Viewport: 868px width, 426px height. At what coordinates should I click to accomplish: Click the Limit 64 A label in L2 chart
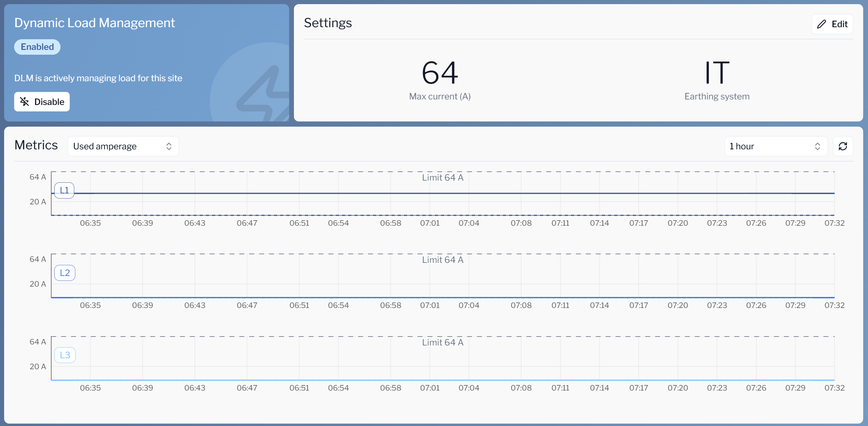(442, 260)
